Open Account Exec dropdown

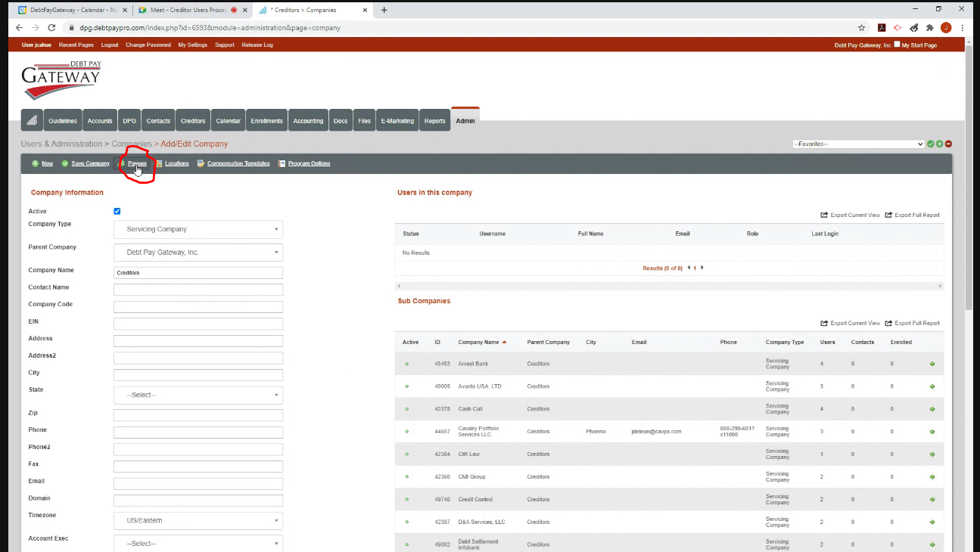(x=198, y=543)
